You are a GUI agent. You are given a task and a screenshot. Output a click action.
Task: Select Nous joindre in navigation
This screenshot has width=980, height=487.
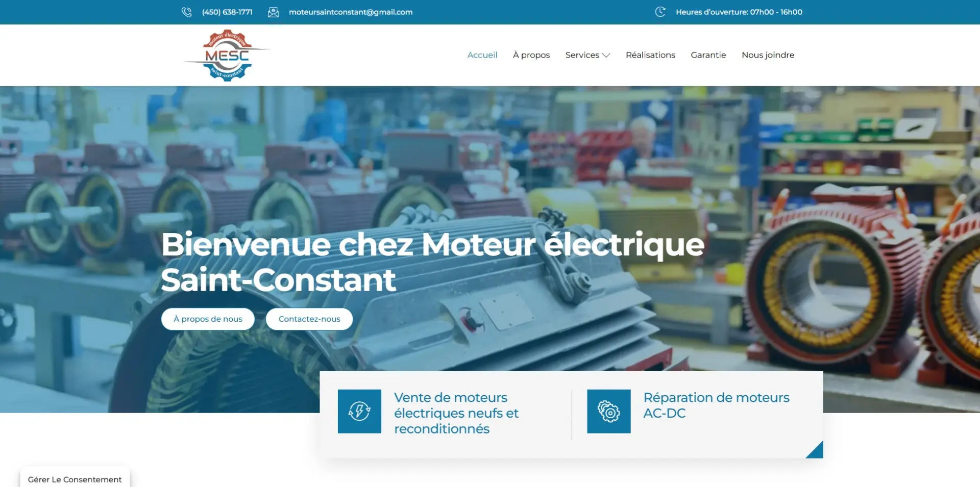tap(768, 55)
